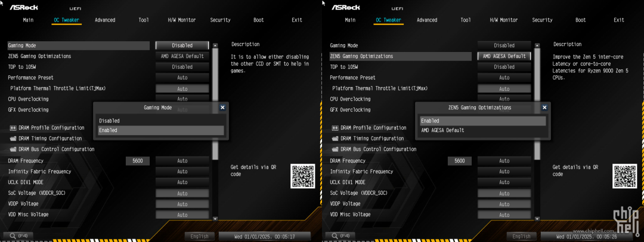Open Tool tab in left screen
644x242 pixels.
click(x=144, y=20)
